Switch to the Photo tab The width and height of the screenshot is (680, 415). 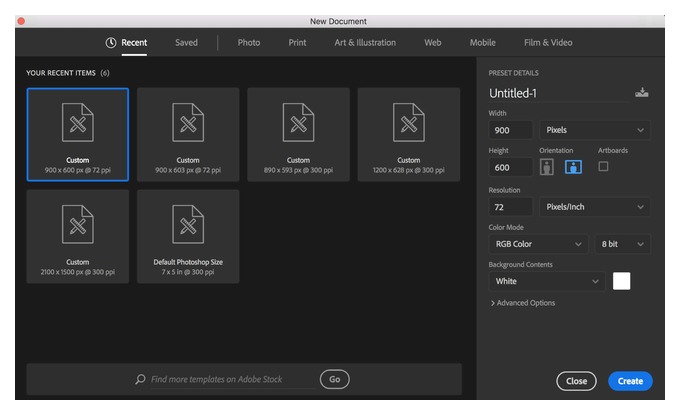click(x=248, y=42)
